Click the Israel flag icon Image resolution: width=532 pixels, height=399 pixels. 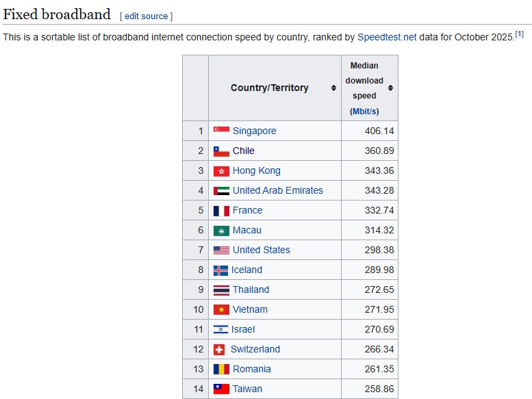point(220,329)
